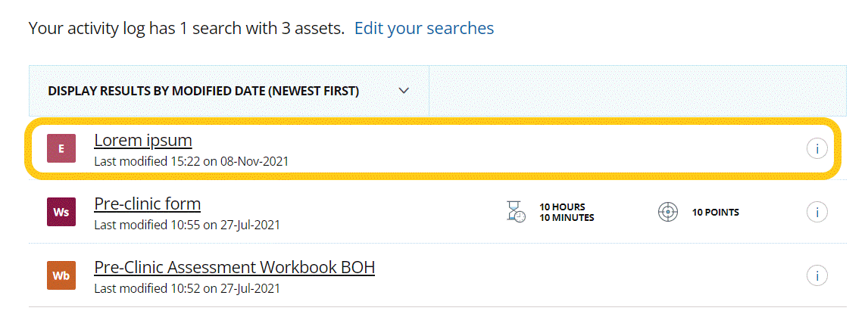The height and width of the screenshot is (314, 868).
Task: Click the E asset icon for Lorem ipsum
Action: 61,149
